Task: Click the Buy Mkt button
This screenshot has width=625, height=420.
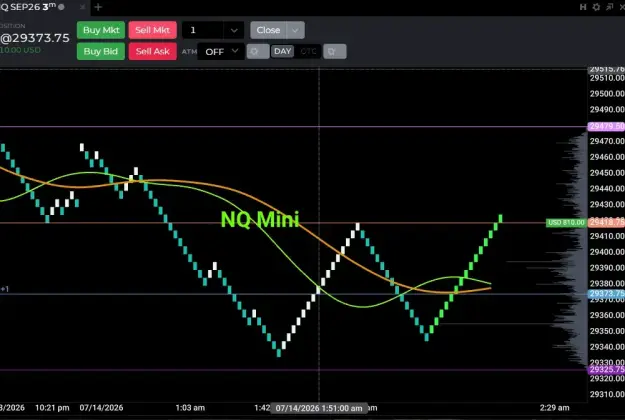Action: 101,30
